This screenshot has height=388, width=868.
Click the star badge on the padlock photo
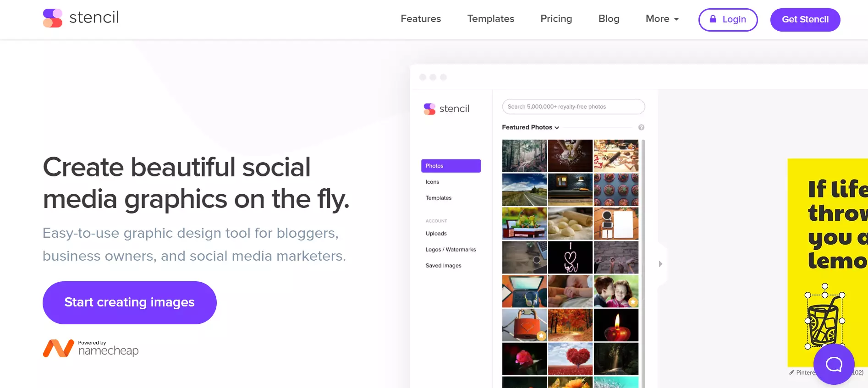coord(541,336)
